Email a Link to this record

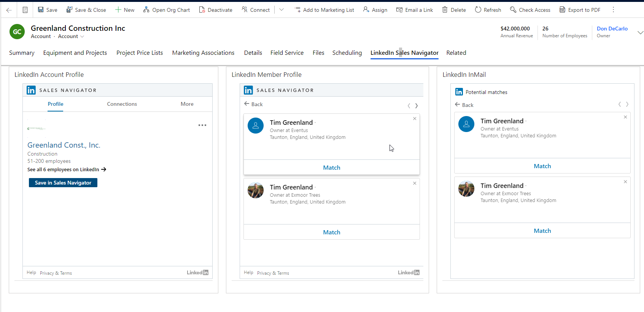tap(415, 10)
